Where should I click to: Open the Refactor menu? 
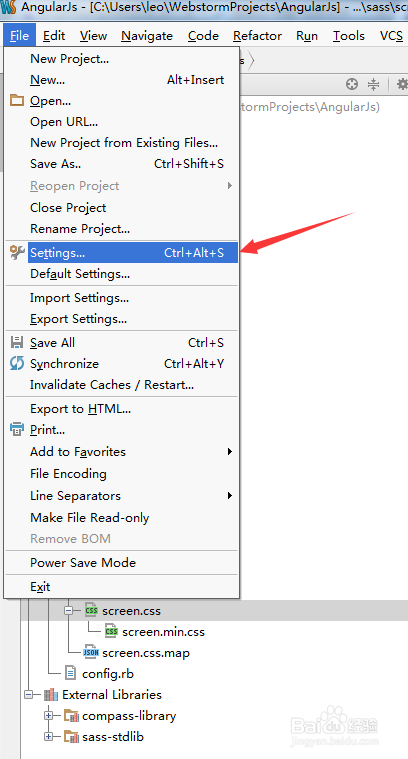click(x=257, y=36)
